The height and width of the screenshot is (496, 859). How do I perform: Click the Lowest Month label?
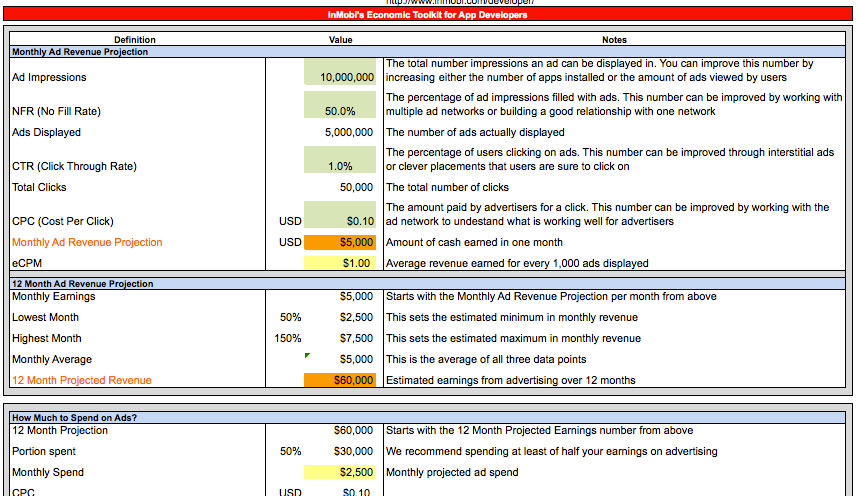tap(45, 317)
